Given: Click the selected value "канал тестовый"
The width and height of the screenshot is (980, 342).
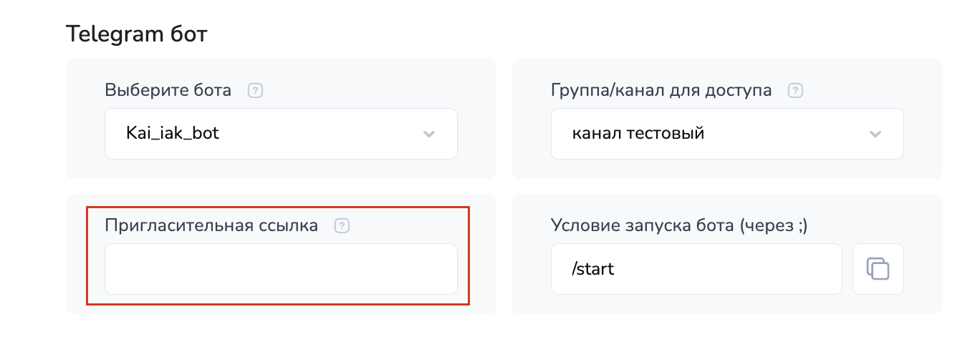Looking at the screenshot, I should click(638, 133).
